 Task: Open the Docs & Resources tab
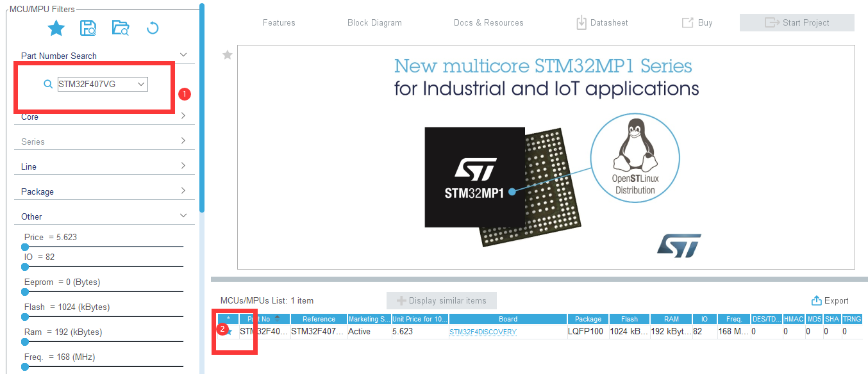click(x=488, y=23)
